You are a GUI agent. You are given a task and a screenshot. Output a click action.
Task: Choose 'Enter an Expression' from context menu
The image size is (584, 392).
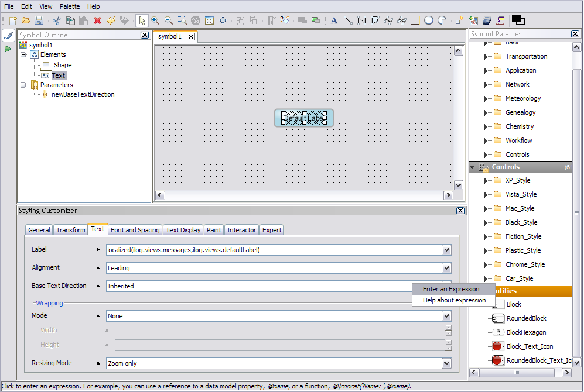click(450, 289)
